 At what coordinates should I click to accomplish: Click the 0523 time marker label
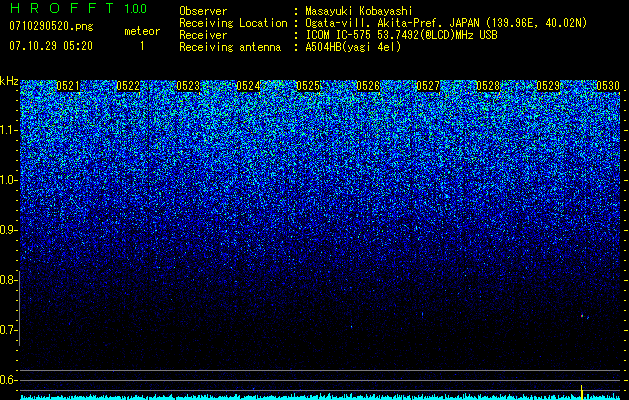coord(188,86)
